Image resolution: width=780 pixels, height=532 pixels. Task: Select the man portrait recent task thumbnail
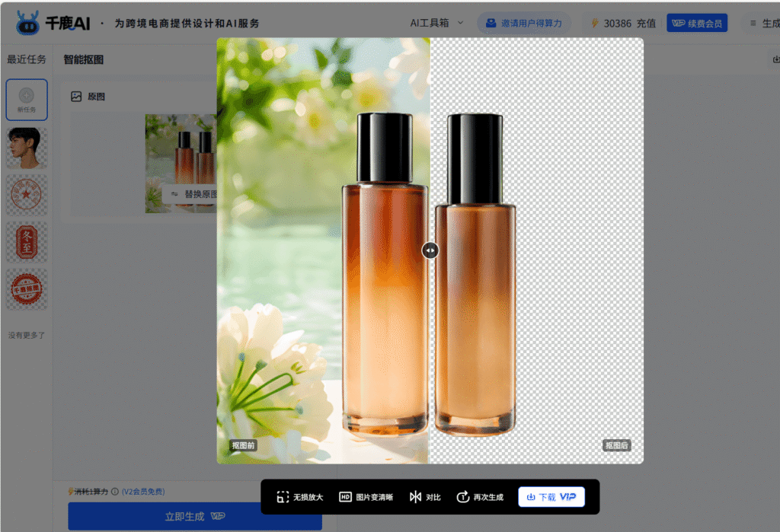[x=27, y=148]
